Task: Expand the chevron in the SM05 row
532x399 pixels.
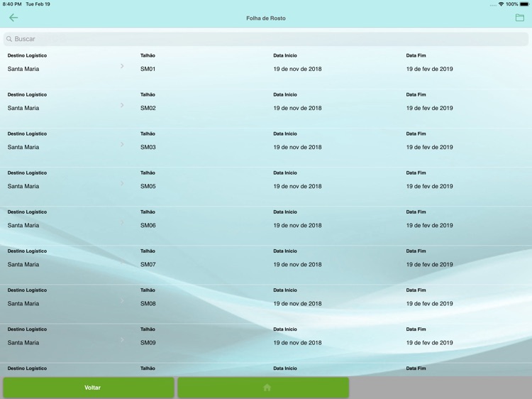Action: click(122, 183)
